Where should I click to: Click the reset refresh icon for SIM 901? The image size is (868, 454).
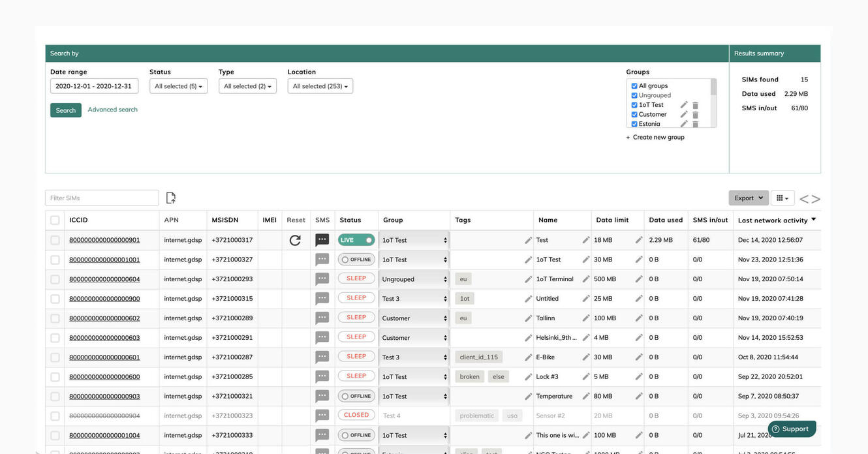(295, 240)
